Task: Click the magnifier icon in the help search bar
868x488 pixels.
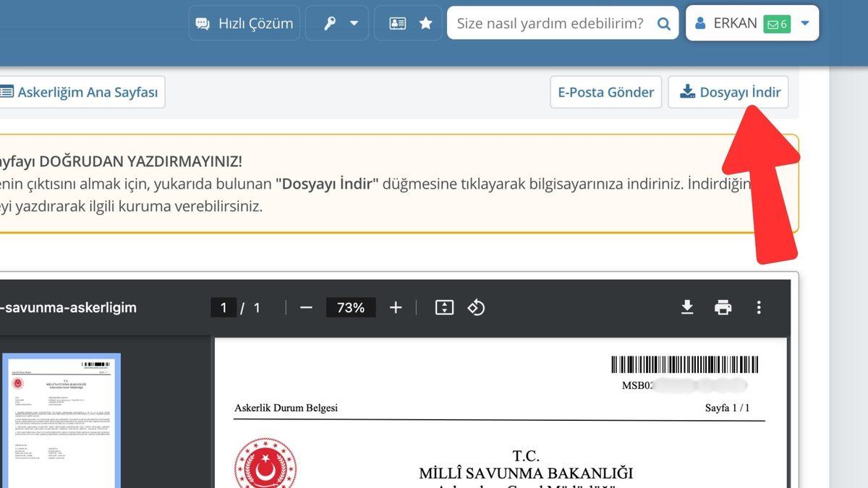Action: tap(663, 23)
